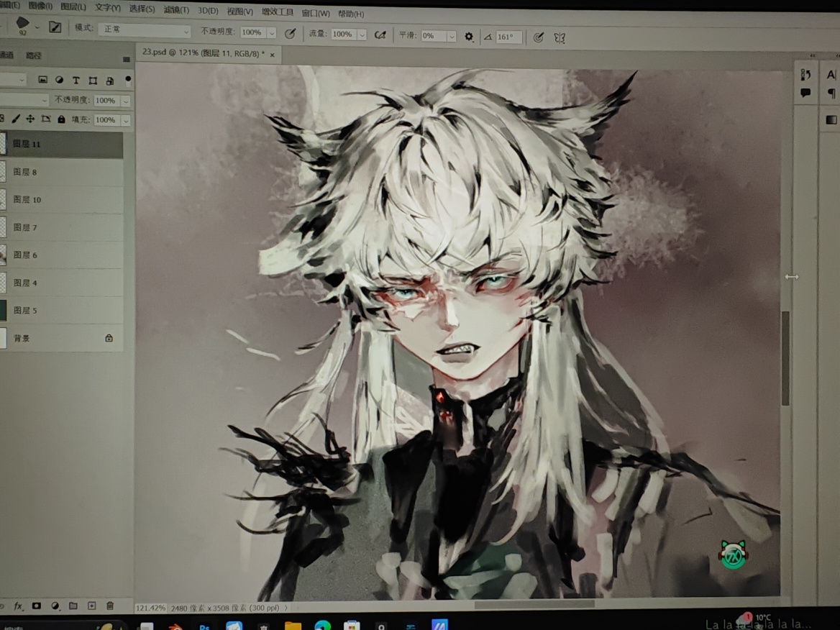This screenshot has height=630, width=840.
Task: Select layer 图层 8
Action: coord(62,172)
